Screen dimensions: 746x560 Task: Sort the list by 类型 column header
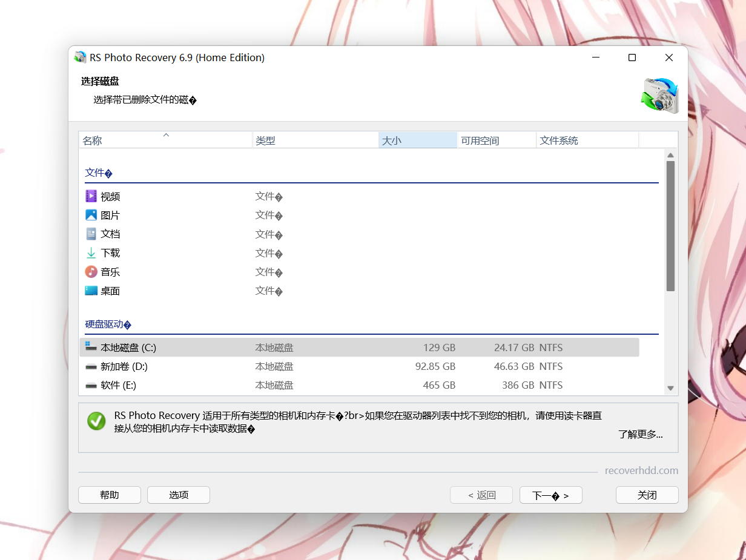pos(315,140)
